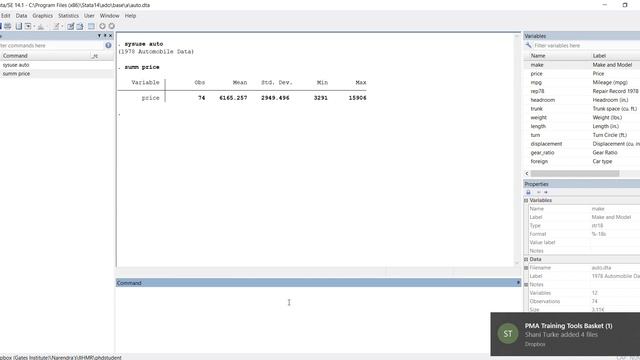Open the Data menu
640x360 pixels.
click(x=21, y=16)
